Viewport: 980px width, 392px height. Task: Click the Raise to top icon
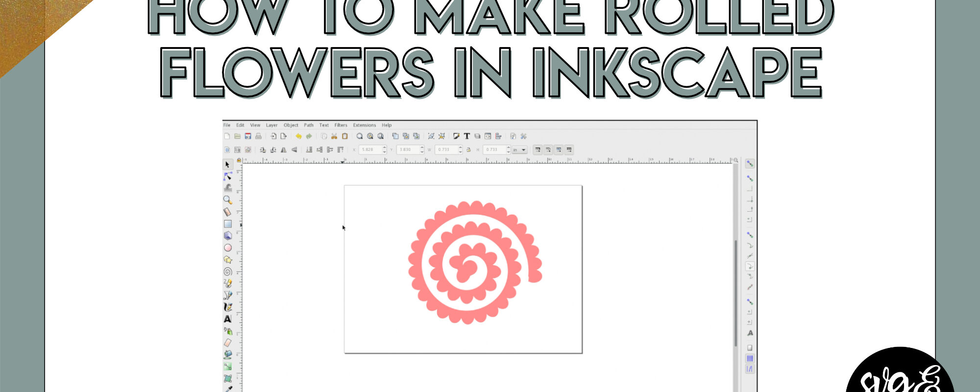(341, 150)
